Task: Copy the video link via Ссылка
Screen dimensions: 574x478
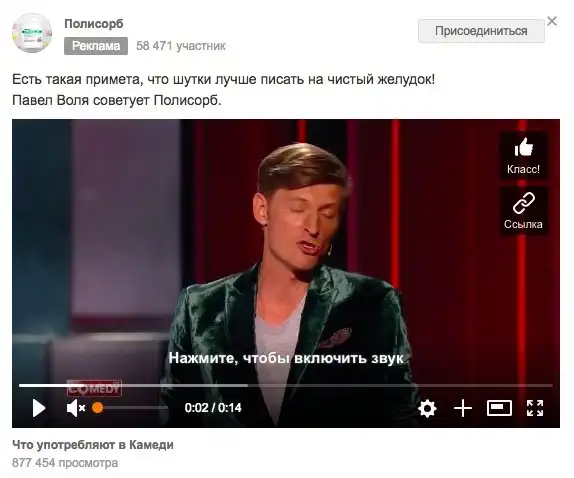Action: pos(523,211)
